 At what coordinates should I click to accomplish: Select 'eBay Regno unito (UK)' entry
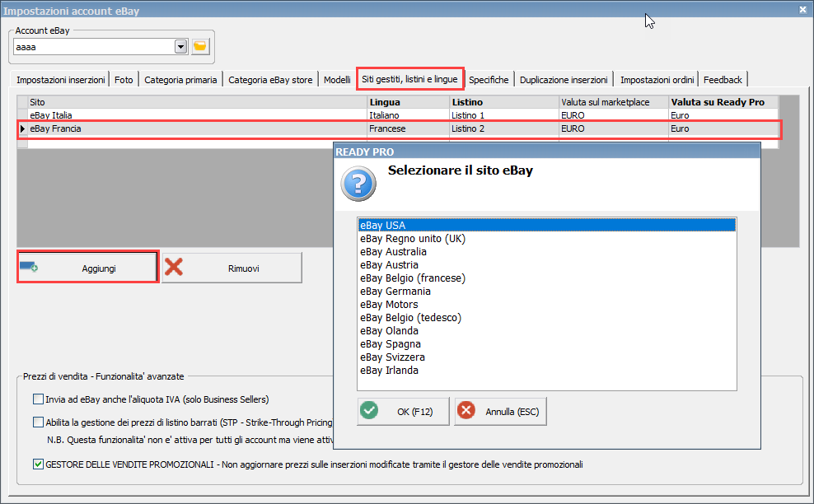pyautogui.click(x=546, y=238)
